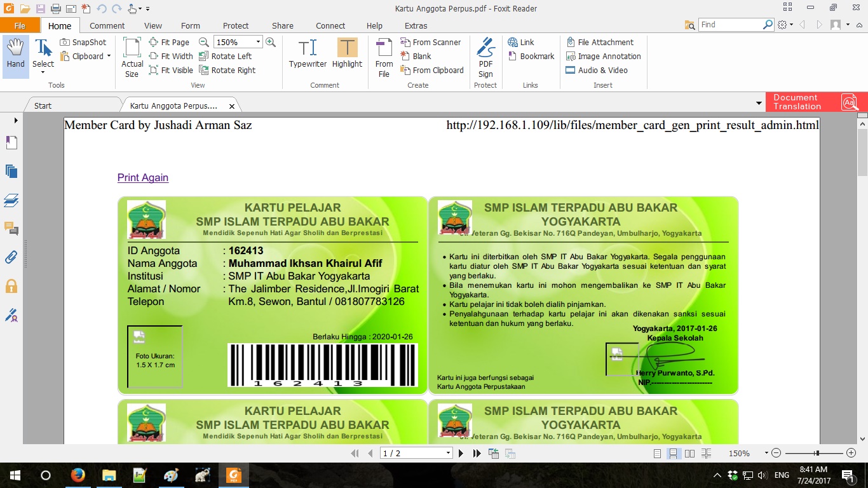Switch to the View ribbon tab
The image size is (868, 488).
(x=153, y=25)
